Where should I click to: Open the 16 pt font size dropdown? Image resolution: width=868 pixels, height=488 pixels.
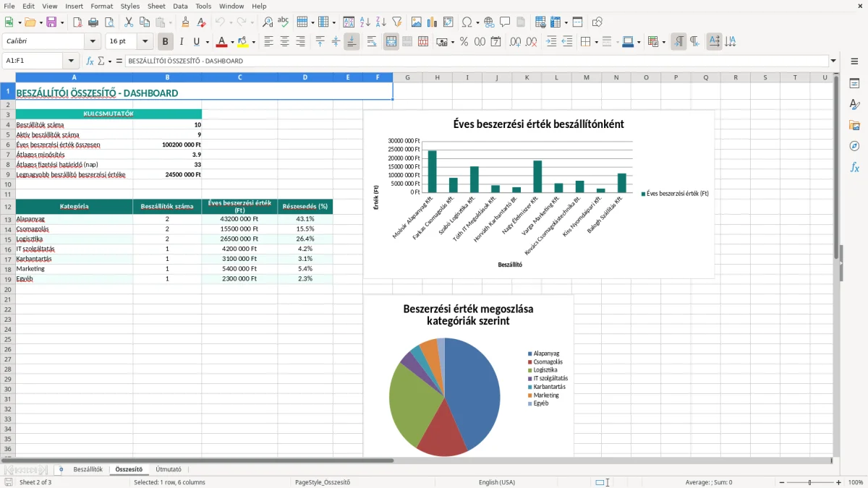(x=145, y=42)
